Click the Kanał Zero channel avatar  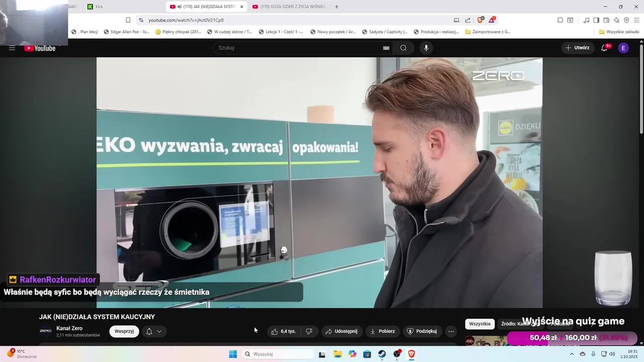[x=46, y=331]
